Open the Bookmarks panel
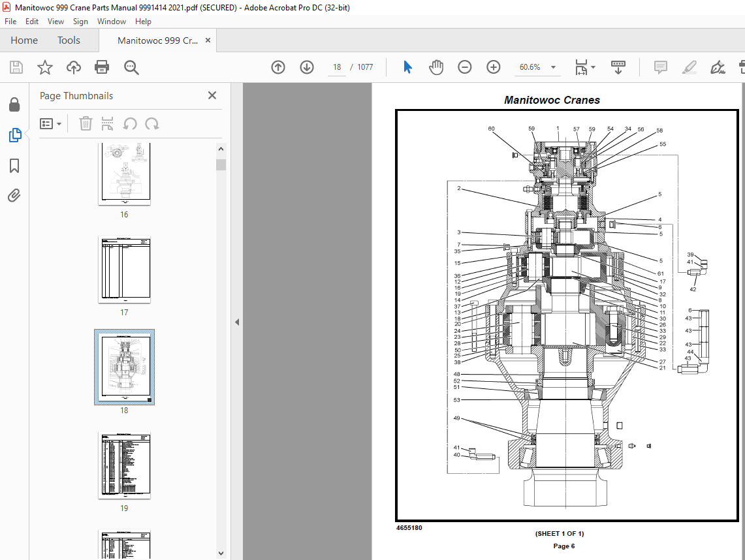 (x=15, y=166)
